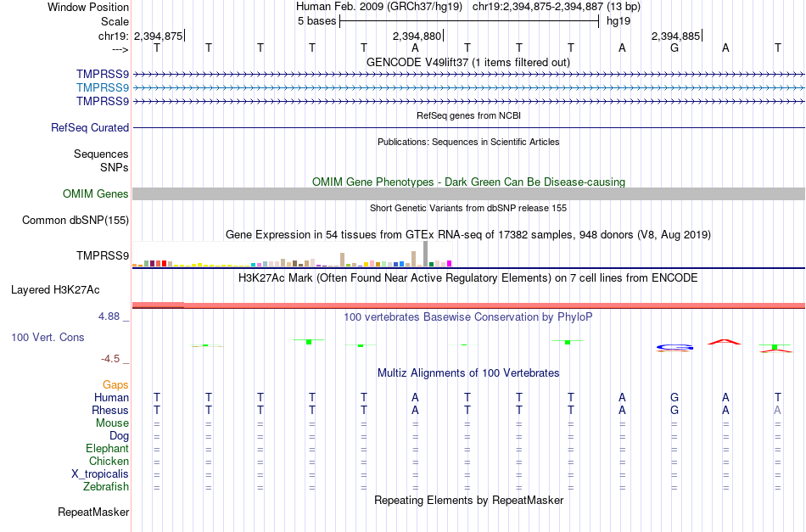Image resolution: width=806 pixels, height=532 pixels.
Task: Click the base direction arrow '--->' label
Action: tap(120, 49)
